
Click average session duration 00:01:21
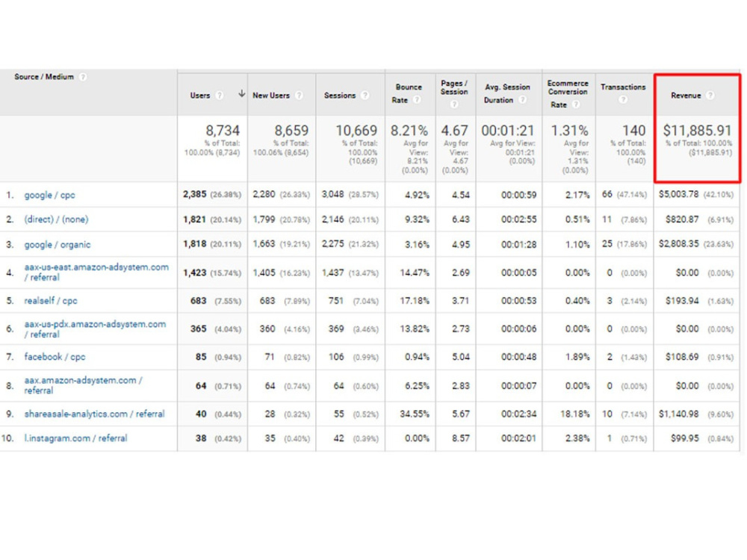[x=508, y=130]
